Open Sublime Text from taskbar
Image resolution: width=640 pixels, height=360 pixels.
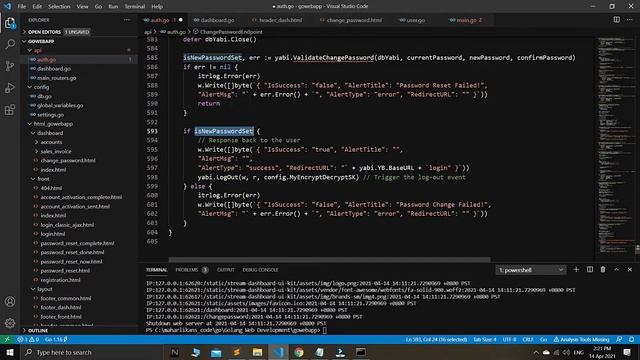pos(237,352)
